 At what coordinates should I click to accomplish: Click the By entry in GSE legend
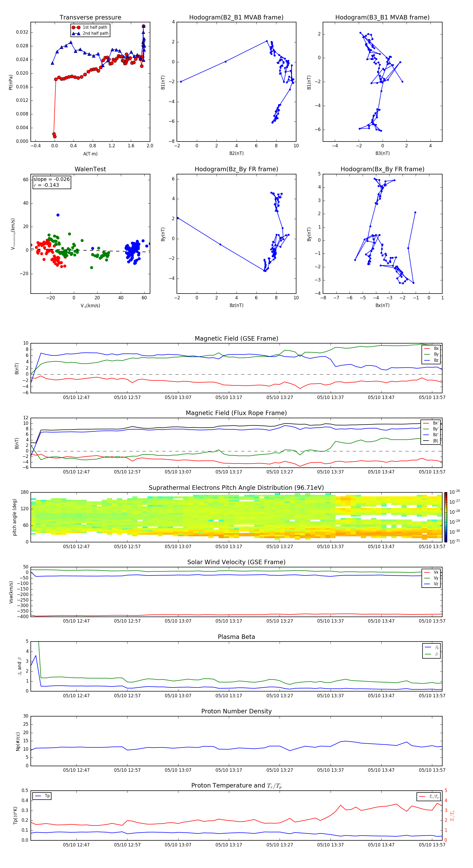click(x=431, y=355)
